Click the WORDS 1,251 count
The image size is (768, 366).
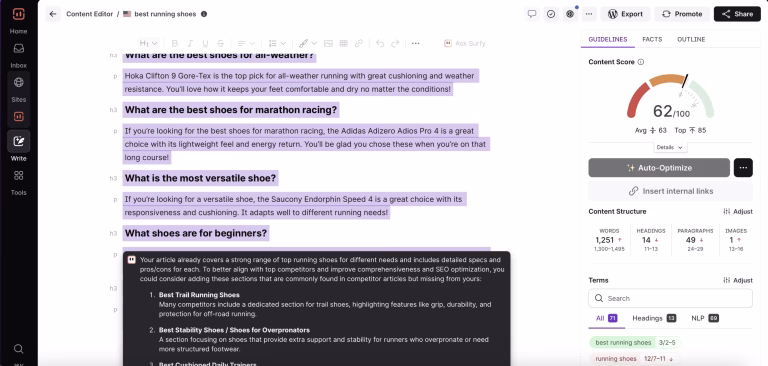[x=609, y=240]
